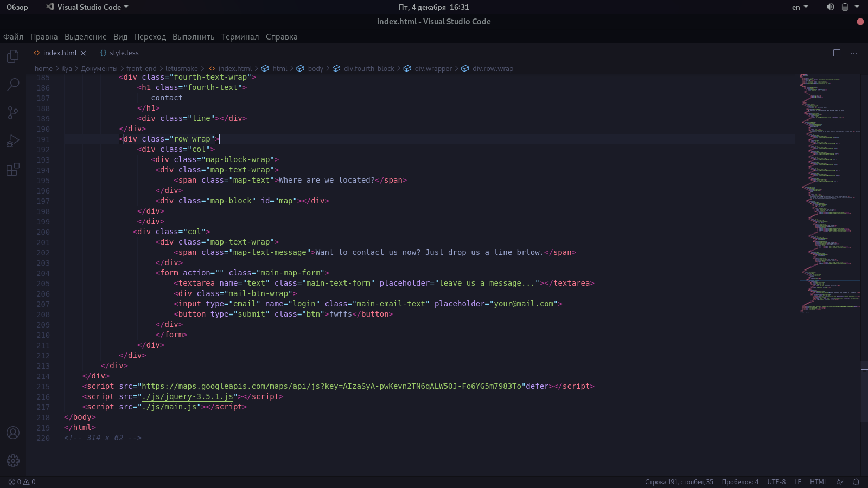Image resolution: width=868 pixels, height=488 pixels.
Task: Click the div.wrapper breadcrumb
Action: click(433, 69)
